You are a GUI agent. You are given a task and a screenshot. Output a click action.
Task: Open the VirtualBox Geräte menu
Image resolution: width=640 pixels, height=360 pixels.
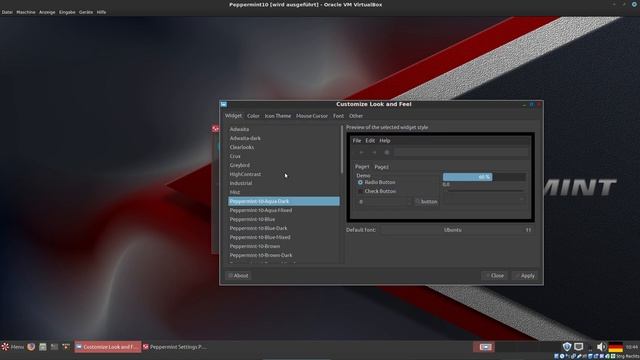(86, 12)
